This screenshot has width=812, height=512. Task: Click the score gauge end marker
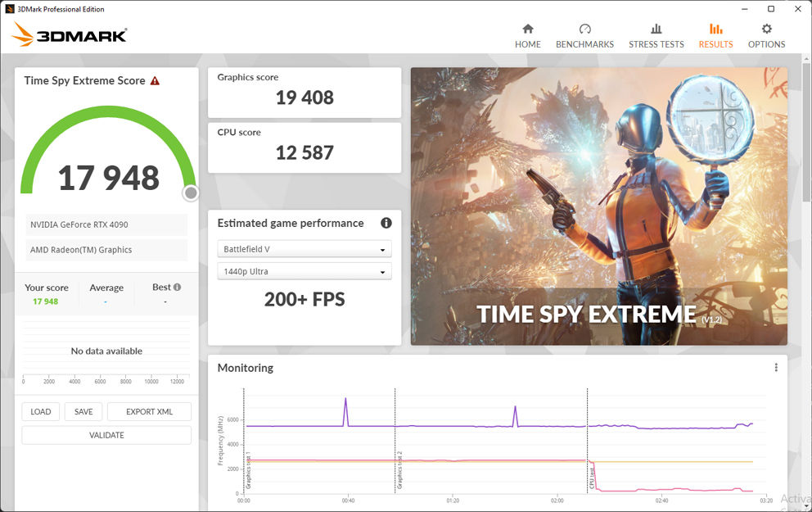coord(191,193)
